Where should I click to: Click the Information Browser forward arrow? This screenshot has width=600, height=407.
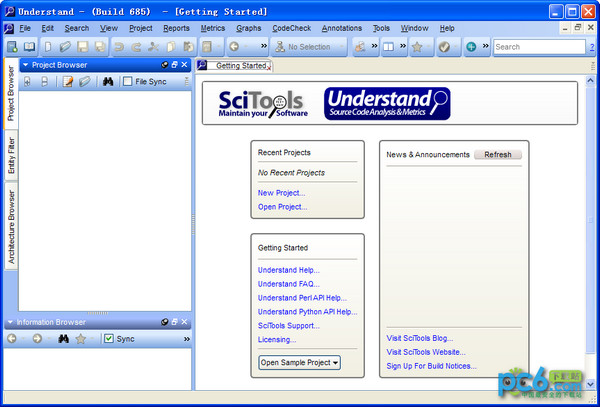pos(37,339)
